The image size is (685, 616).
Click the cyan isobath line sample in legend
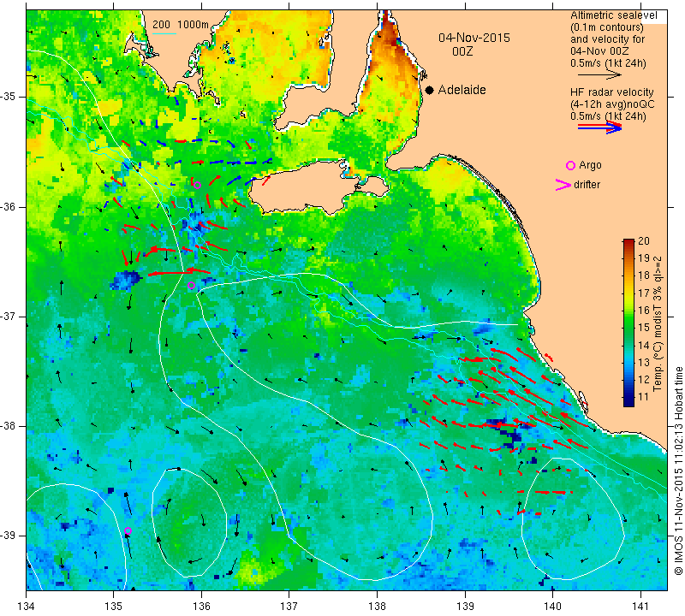(164, 34)
